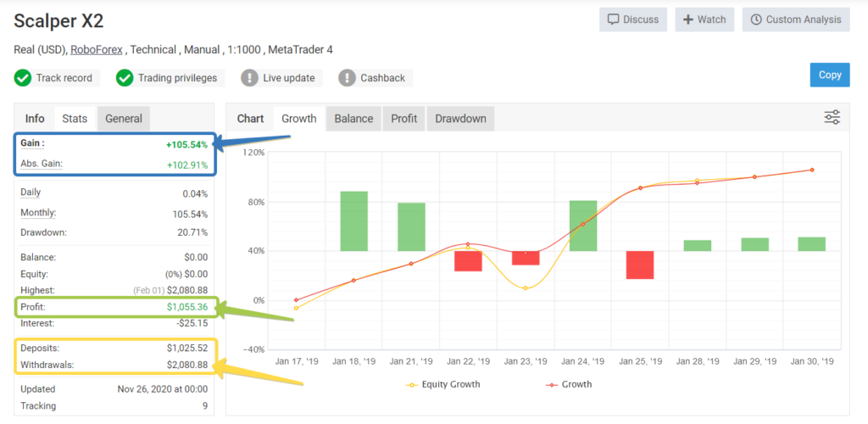Click the Trading privileges green checkmark icon
Screen dimensions: 868x424
[x=125, y=78]
